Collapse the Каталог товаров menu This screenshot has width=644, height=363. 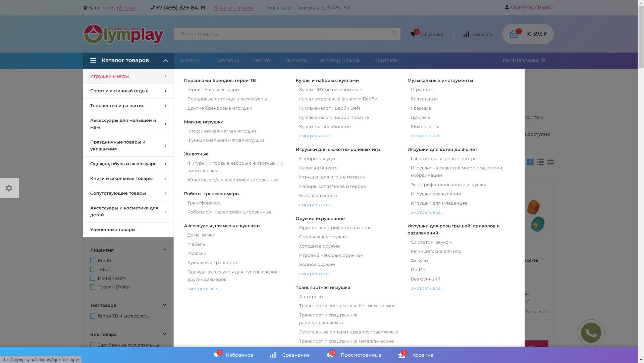165,61
